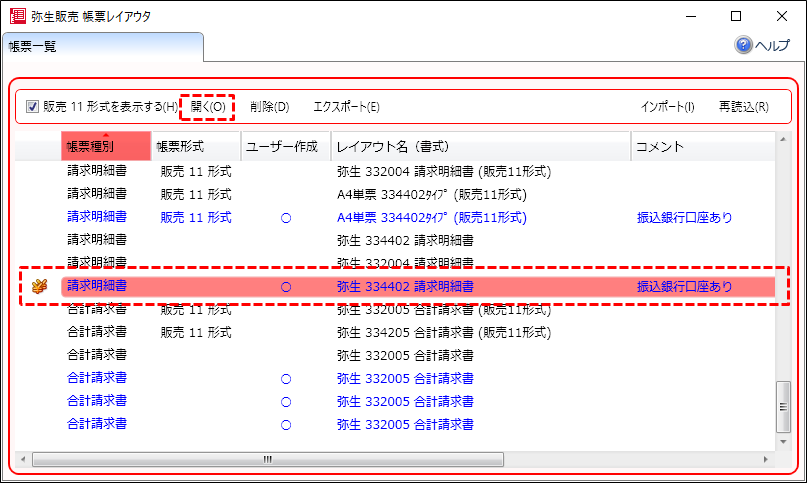Click the エクスポート(E) button

[346, 107]
